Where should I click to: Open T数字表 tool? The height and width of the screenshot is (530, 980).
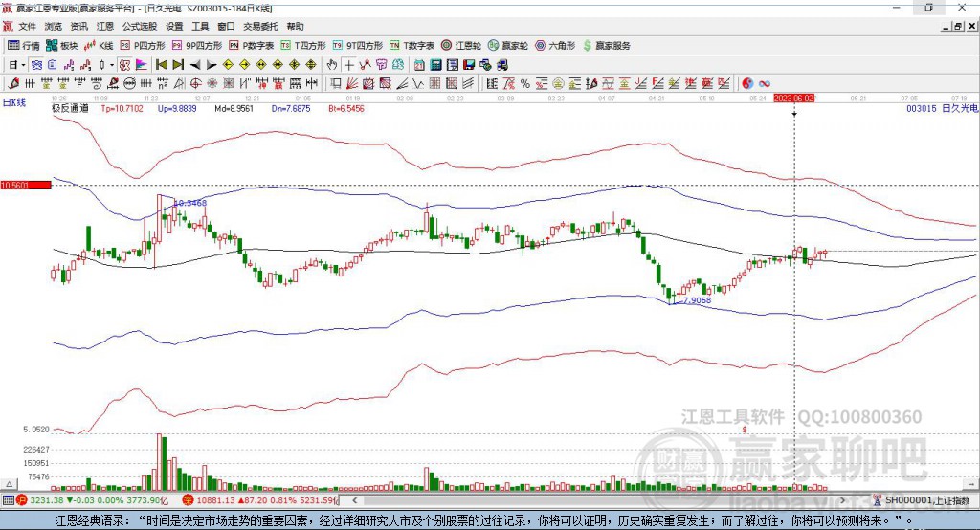pos(412,46)
